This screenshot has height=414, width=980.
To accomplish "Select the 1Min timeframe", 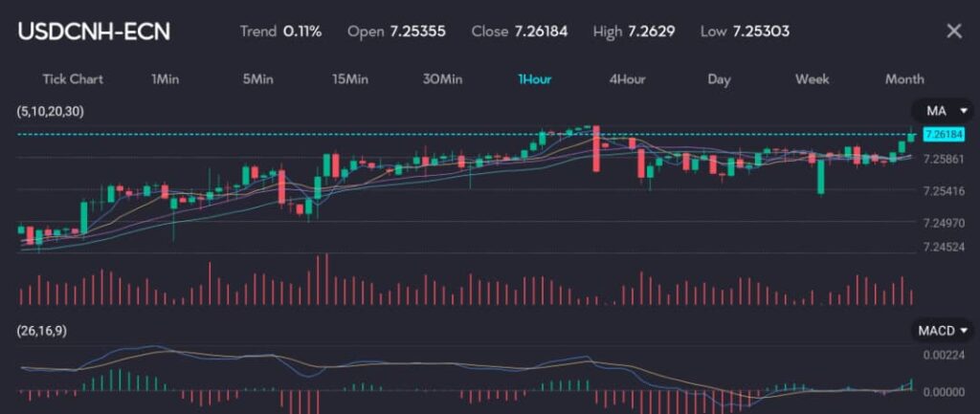I will (x=165, y=79).
